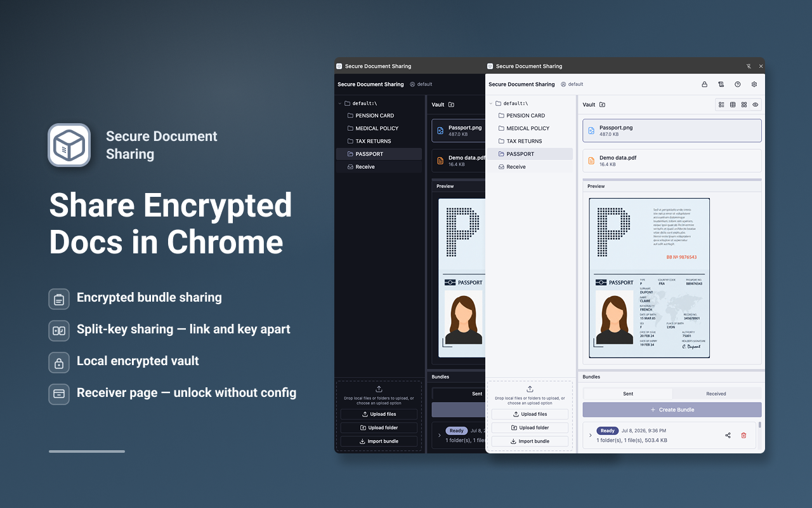Click app icon in light window title bar
This screenshot has height=508, width=812.
tap(490, 66)
